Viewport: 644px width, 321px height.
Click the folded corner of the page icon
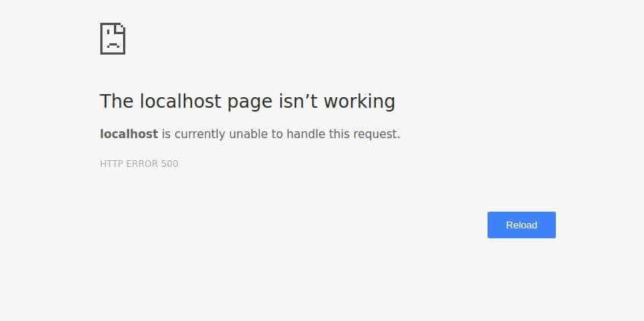tap(120, 28)
